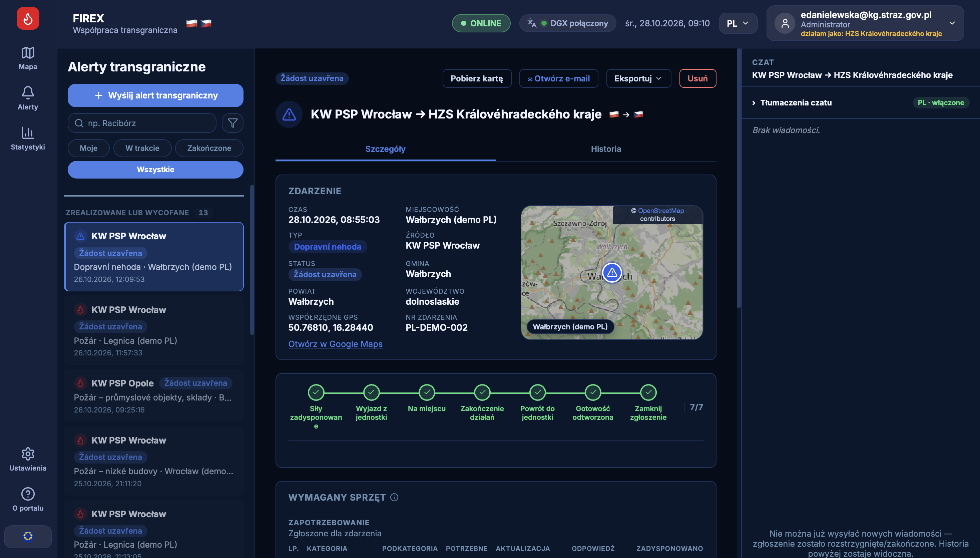The width and height of the screenshot is (980, 558).
Task: Click the Siły zadysponowane step checkmark
Action: [316, 392]
